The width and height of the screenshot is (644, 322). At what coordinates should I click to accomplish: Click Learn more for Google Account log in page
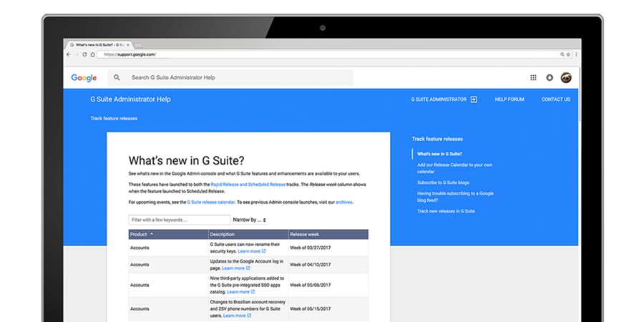tap(233, 268)
